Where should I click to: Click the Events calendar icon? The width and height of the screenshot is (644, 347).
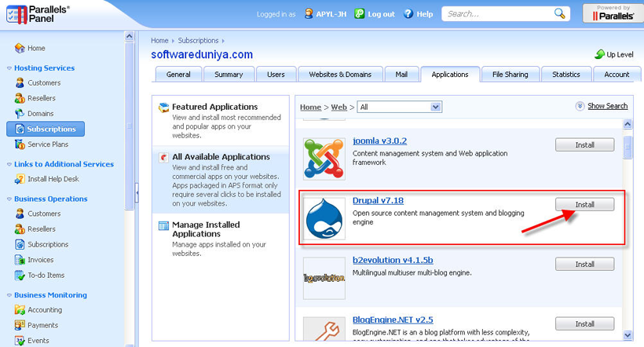click(x=20, y=341)
